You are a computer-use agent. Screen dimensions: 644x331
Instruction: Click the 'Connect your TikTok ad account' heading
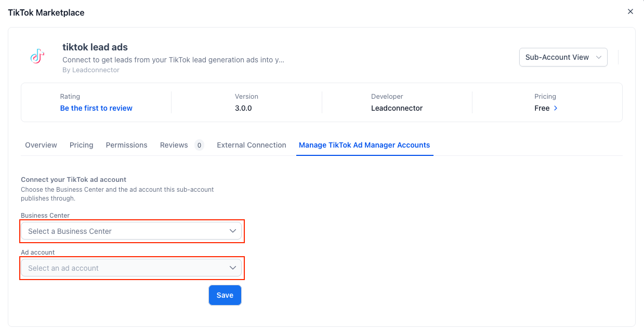pyautogui.click(x=74, y=180)
